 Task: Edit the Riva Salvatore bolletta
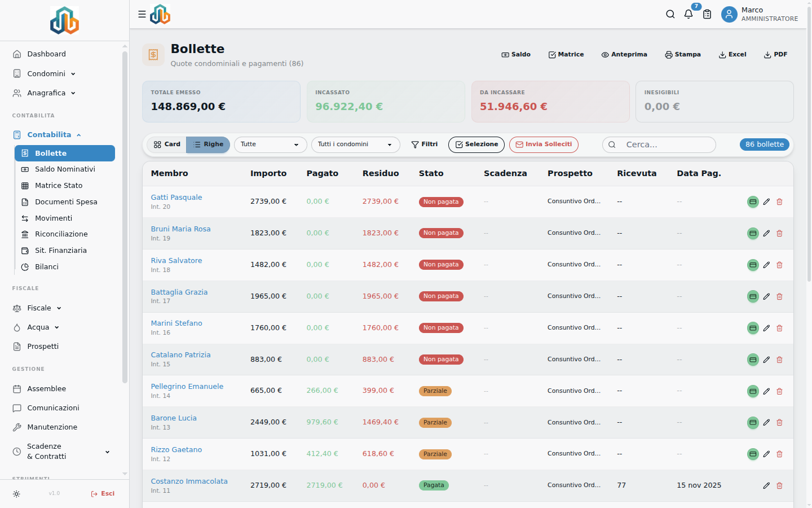point(766,265)
